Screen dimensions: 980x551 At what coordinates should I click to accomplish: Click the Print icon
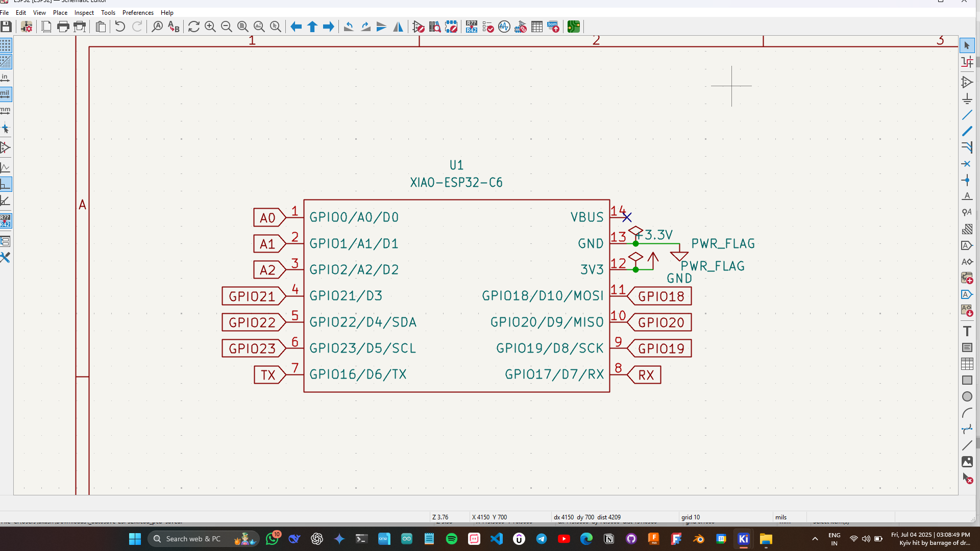[x=63, y=27]
